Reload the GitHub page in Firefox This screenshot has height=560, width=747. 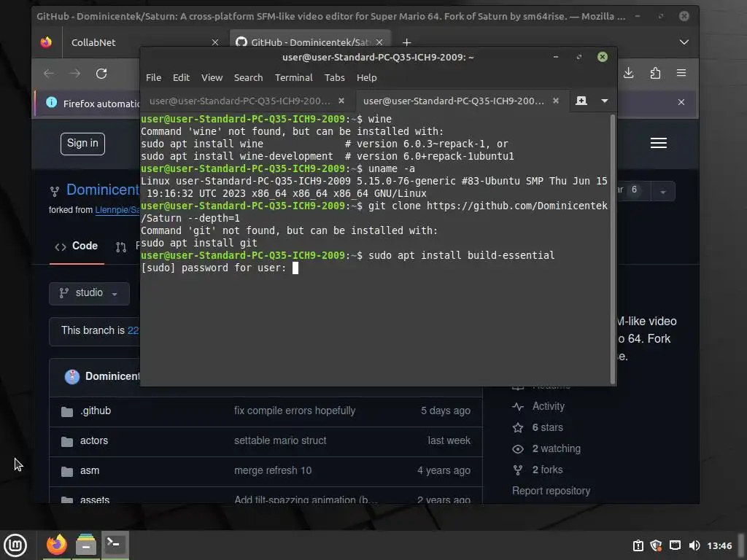tap(101, 74)
